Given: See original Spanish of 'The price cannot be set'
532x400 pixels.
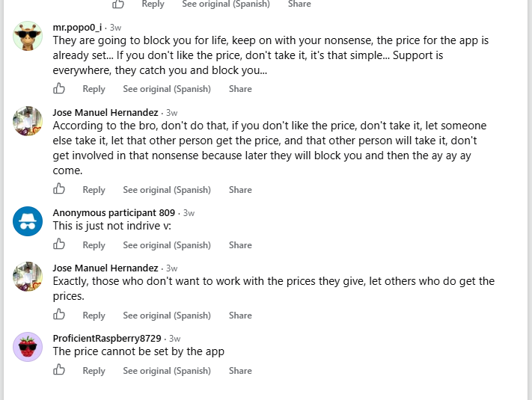Looking at the screenshot, I should (167, 371).
